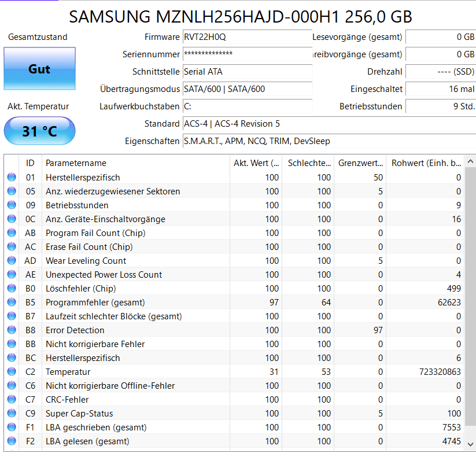Click the Schnittstelle field Serial ATA
The height and width of the screenshot is (457, 476).
[248, 72]
